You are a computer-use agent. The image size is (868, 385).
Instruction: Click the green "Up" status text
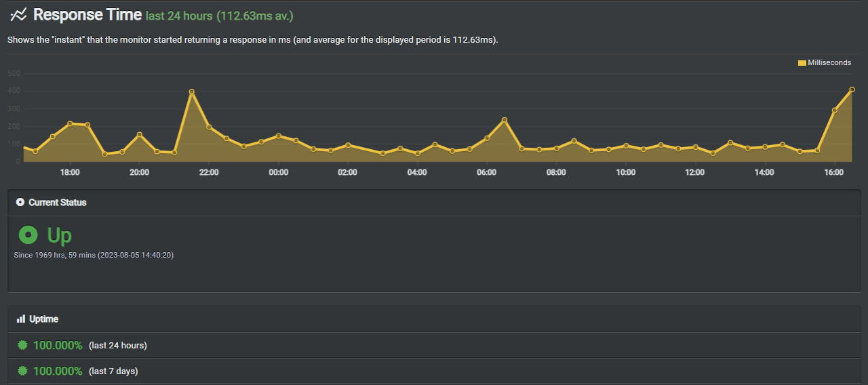(59, 235)
